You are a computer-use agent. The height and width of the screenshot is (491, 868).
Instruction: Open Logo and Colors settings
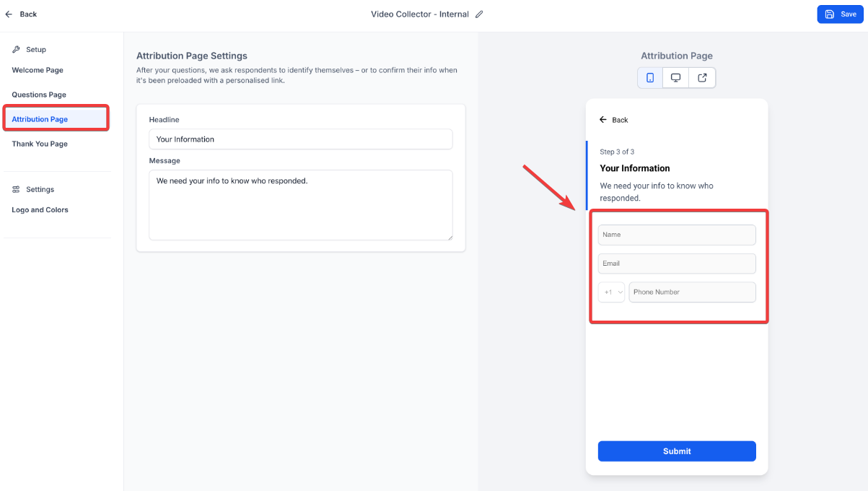pyautogui.click(x=40, y=210)
